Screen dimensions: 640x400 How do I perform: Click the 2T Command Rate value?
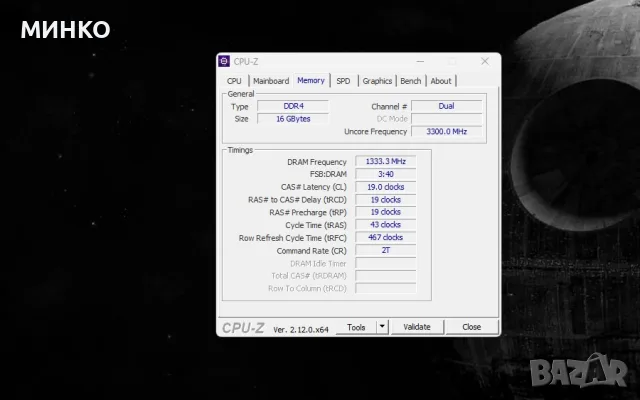(x=386, y=250)
